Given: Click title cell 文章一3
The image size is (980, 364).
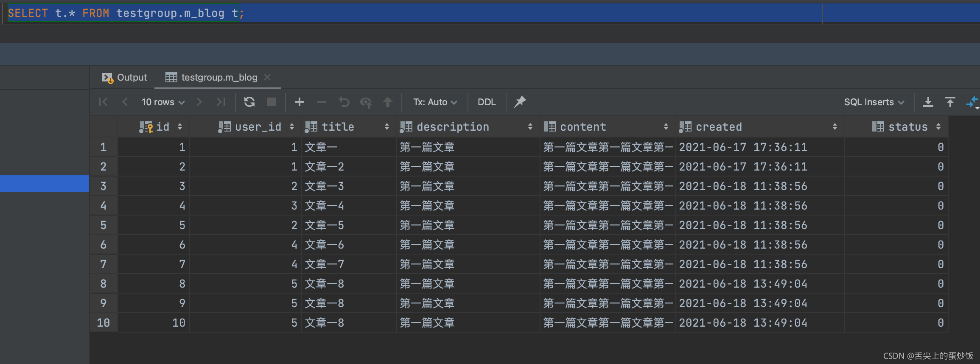Looking at the screenshot, I should click(349, 186).
